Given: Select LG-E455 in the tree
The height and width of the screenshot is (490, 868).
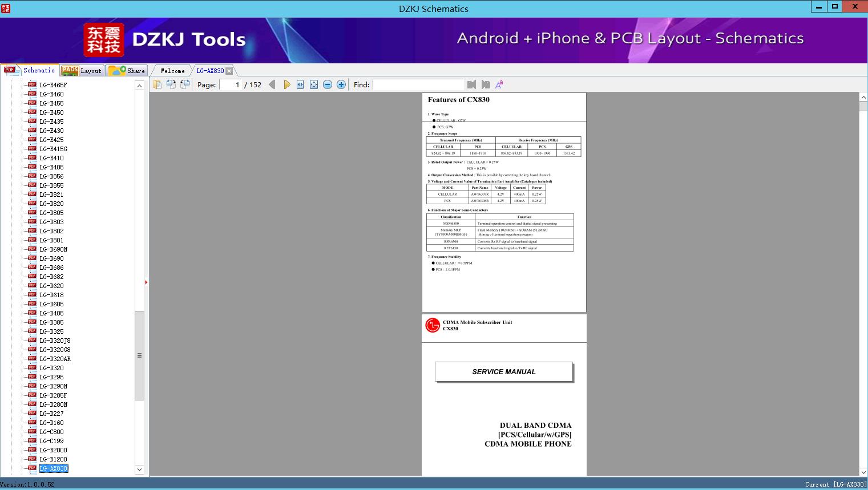Looking at the screenshot, I should (x=51, y=103).
